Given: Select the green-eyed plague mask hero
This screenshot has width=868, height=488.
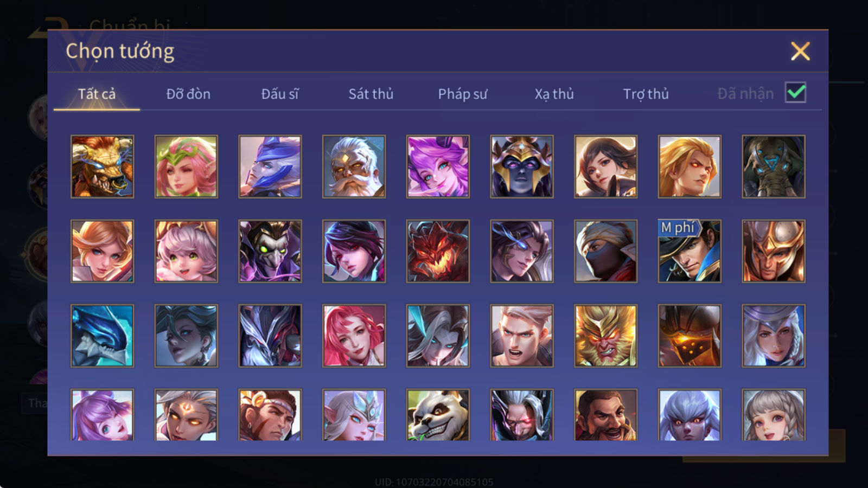Looking at the screenshot, I should [x=270, y=251].
